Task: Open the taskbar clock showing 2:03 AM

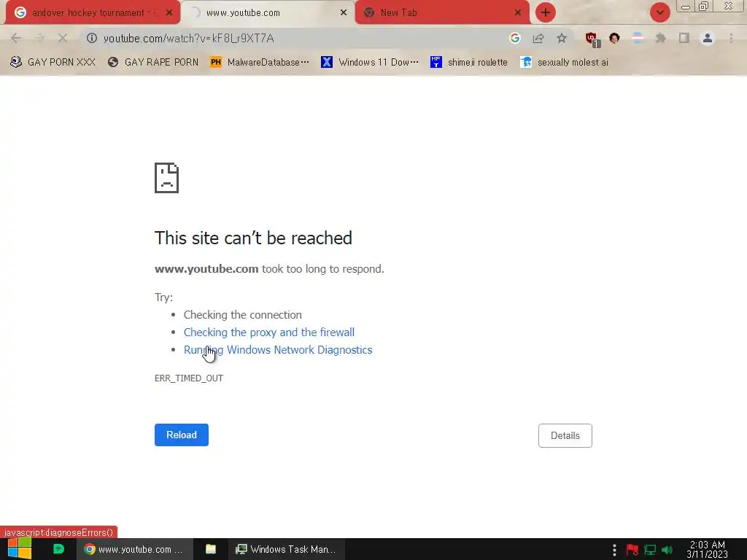Action: click(x=708, y=550)
